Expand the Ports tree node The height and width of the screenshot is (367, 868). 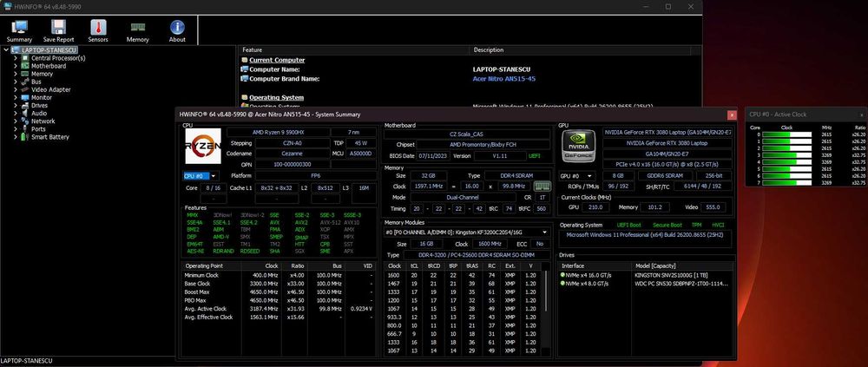click(16, 129)
